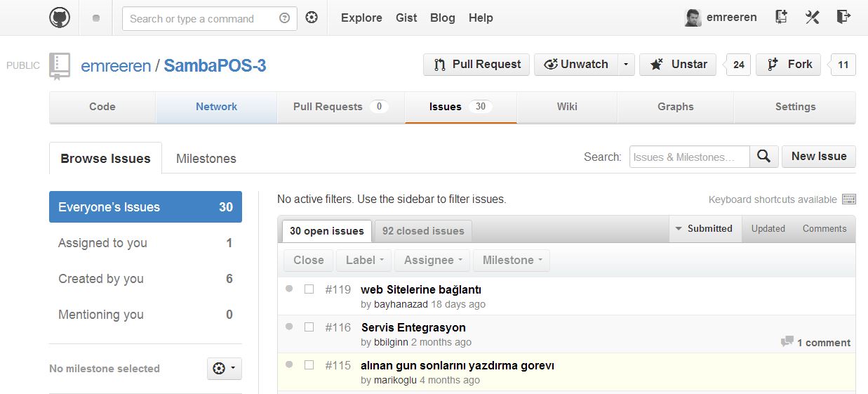
Task: Open the Label dropdown
Action: [x=364, y=260]
